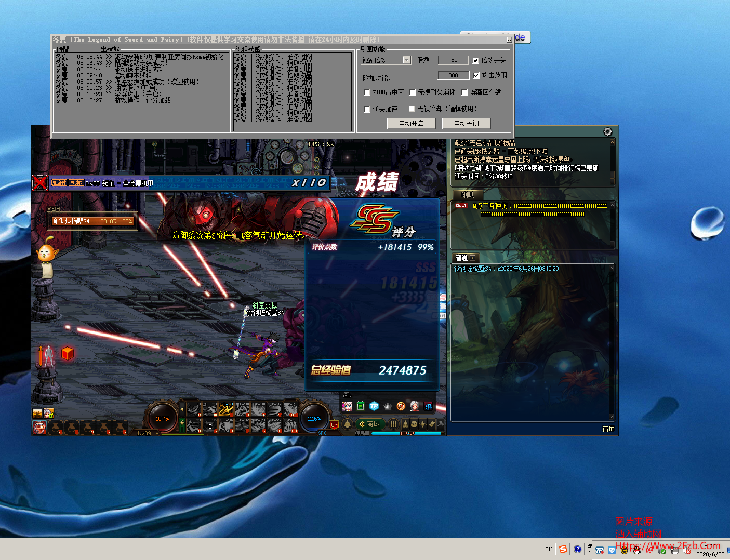Click the 倍数 field showing 50
The height and width of the screenshot is (560, 730).
454,60
